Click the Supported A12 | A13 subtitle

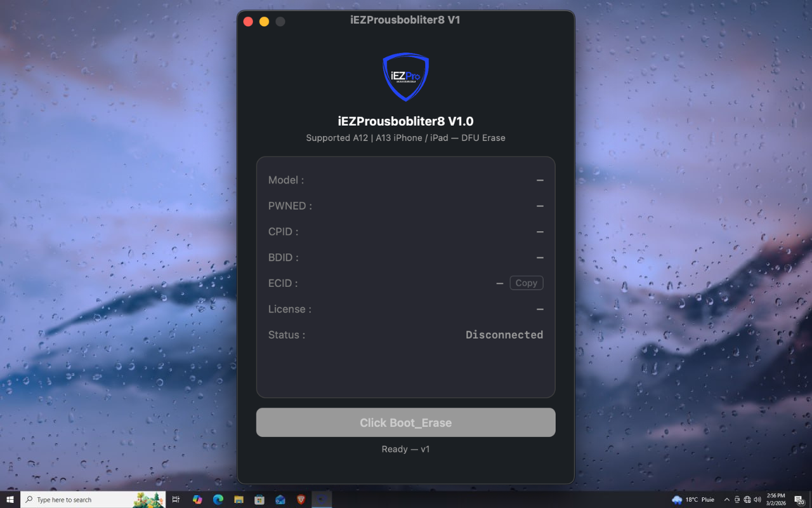(x=405, y=138)
